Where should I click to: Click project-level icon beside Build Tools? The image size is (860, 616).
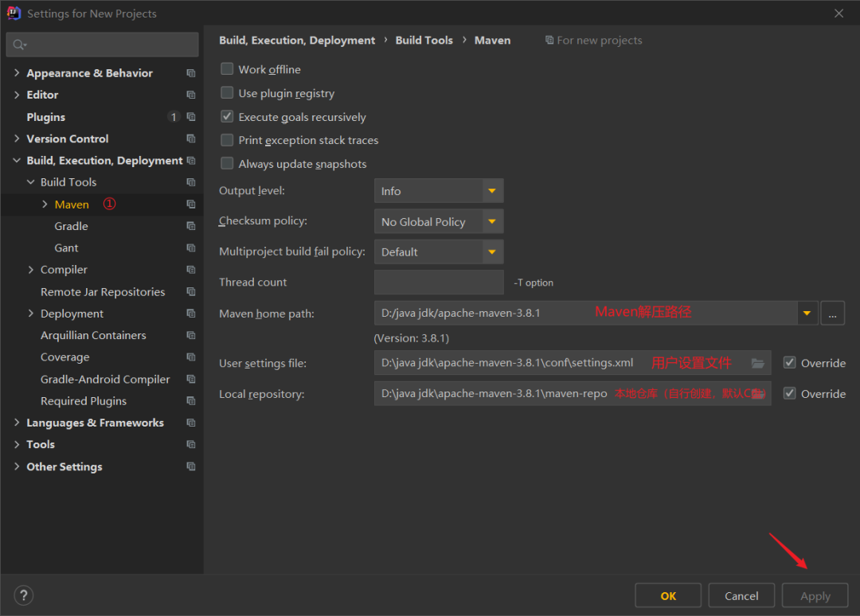point(191,182)
